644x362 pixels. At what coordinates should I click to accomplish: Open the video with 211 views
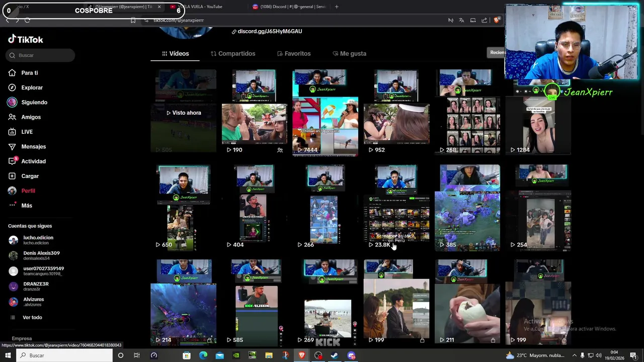(x=467, y=302)
